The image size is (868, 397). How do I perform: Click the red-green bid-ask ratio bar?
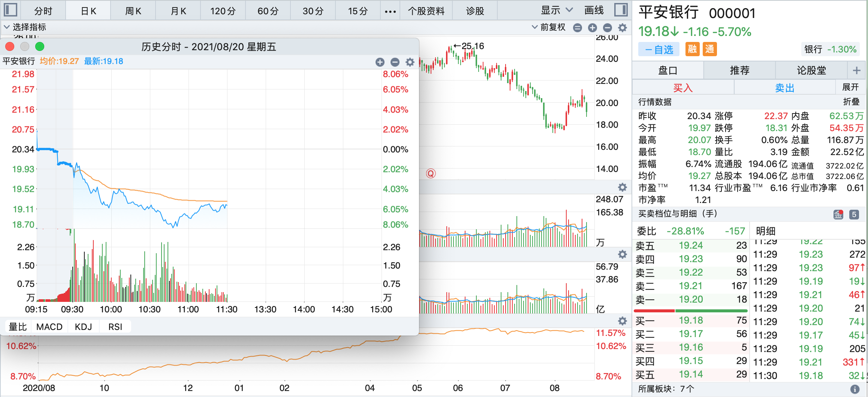(x=690, y=311)
